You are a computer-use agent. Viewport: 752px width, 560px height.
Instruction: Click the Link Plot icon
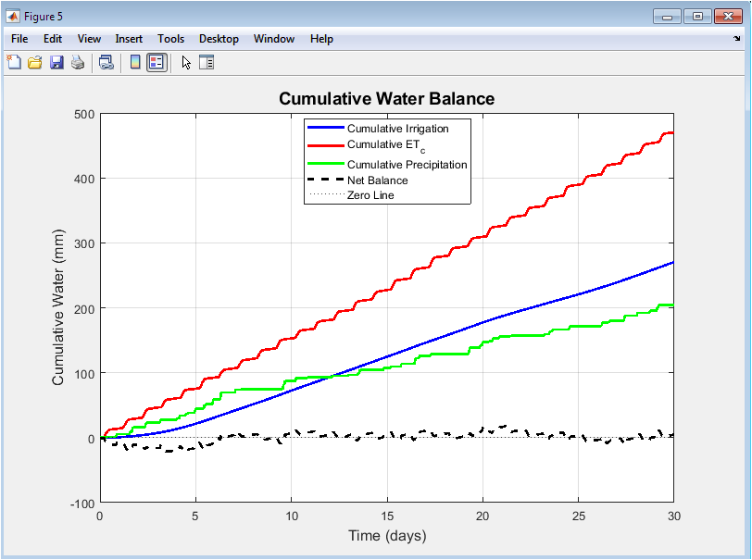(x=107, y=62)
